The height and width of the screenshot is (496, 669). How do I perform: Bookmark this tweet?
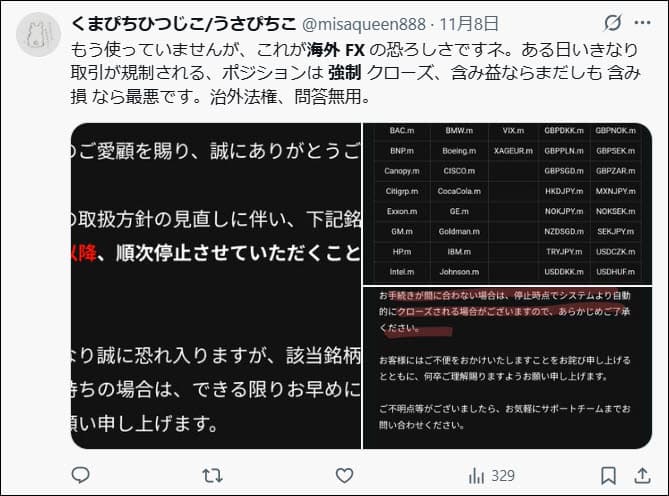(x=608, y=476)
